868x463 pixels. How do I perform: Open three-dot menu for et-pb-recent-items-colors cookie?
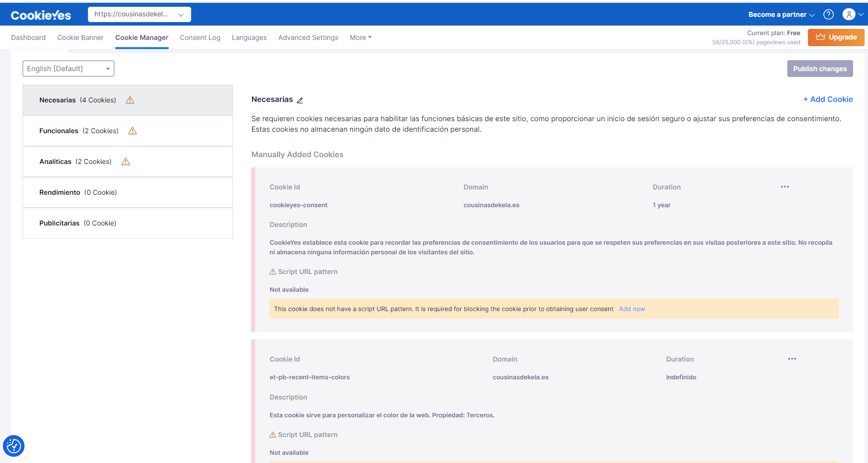pos(792,359)
